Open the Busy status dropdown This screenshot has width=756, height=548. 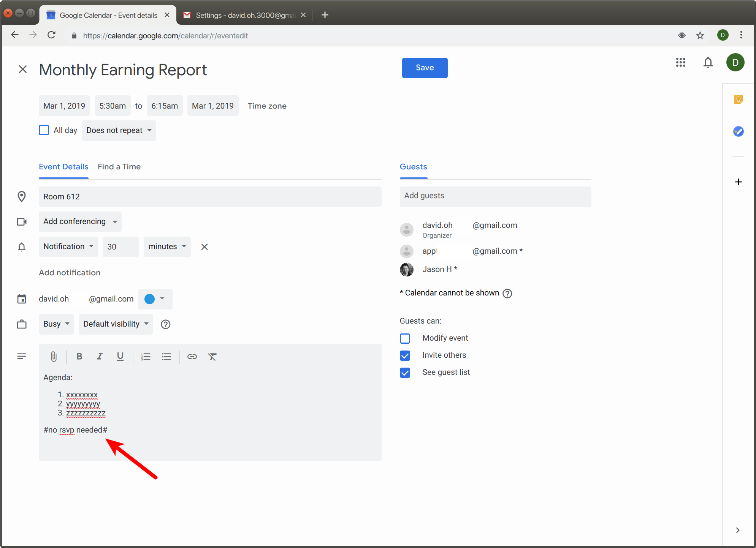coord(56,324)
